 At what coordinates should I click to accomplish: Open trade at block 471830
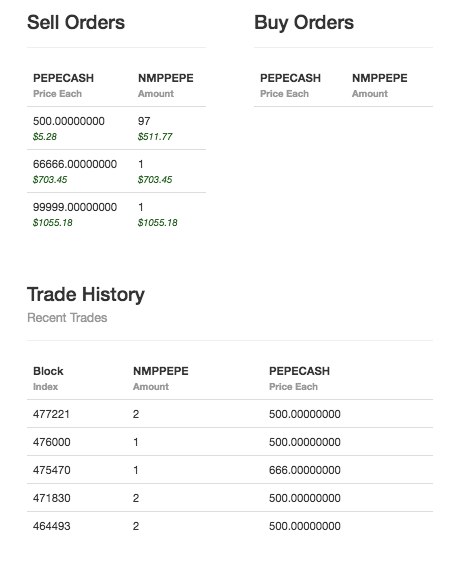230,498
